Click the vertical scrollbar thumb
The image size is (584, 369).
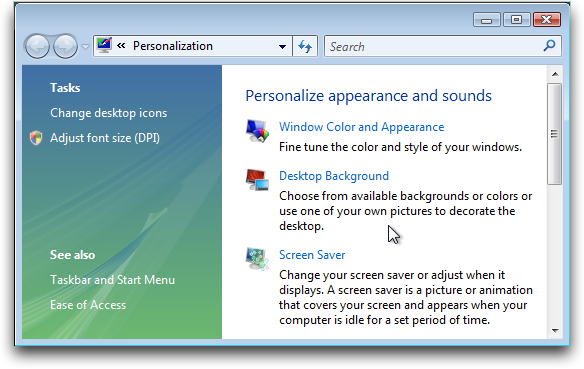[555, 134]
